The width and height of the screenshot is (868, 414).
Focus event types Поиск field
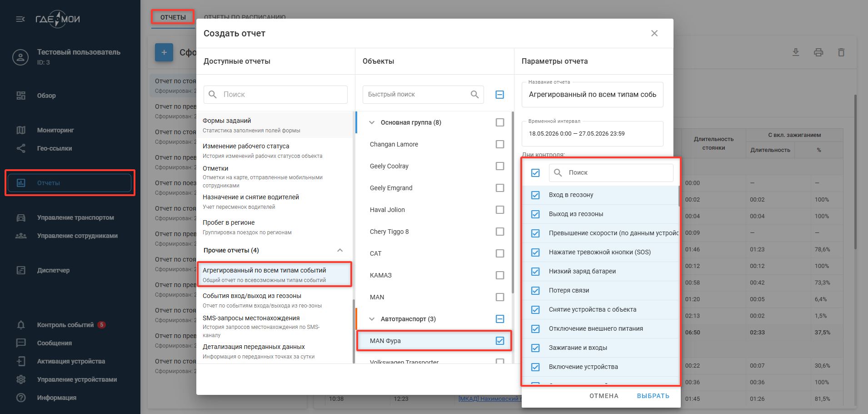(611, 173)
